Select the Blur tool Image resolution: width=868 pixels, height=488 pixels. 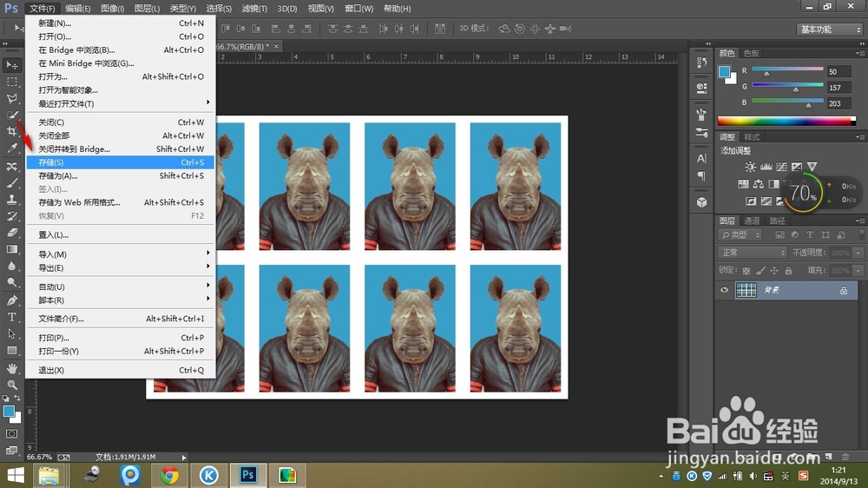point(11,266)
